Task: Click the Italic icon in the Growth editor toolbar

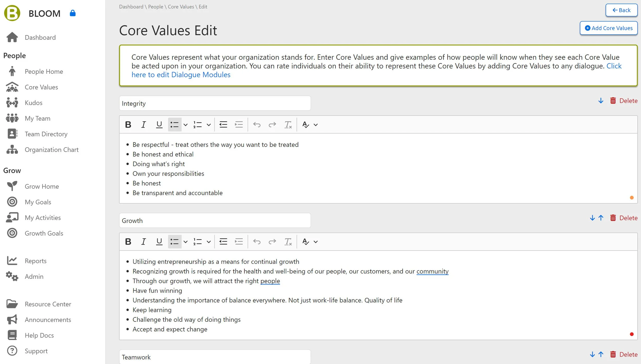Action: click(144, 241)
